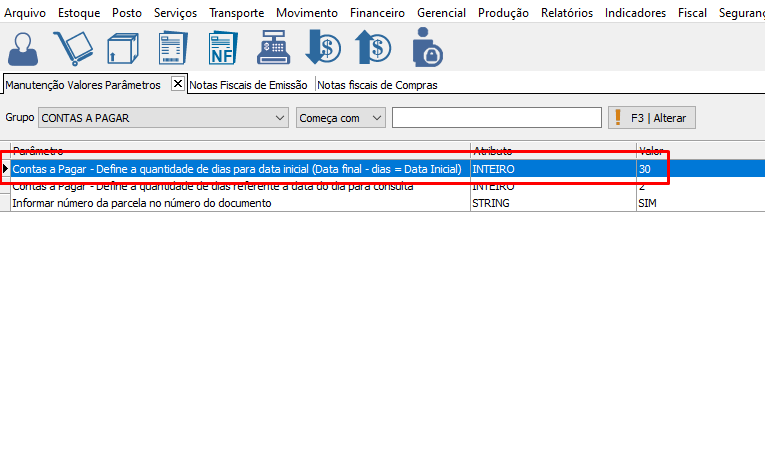Click the value SIM cell
The image size is (765, 471).
pyautogui.click(x=701, y=203)
